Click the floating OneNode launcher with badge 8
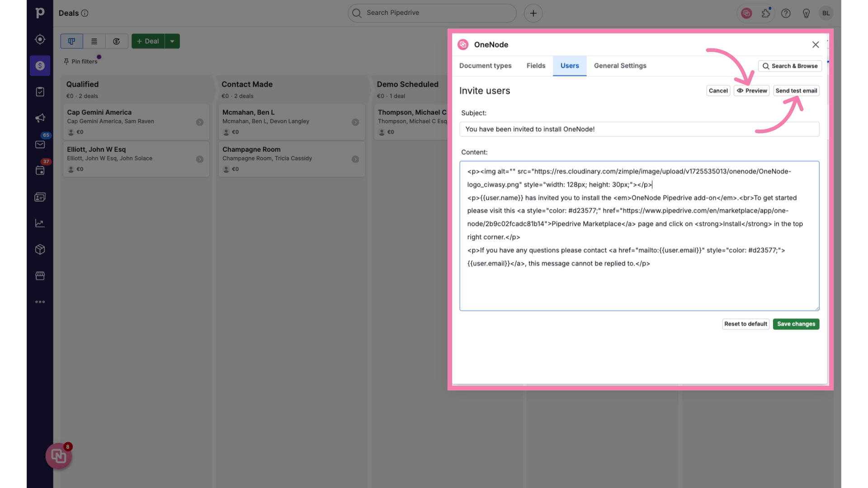 59,456
